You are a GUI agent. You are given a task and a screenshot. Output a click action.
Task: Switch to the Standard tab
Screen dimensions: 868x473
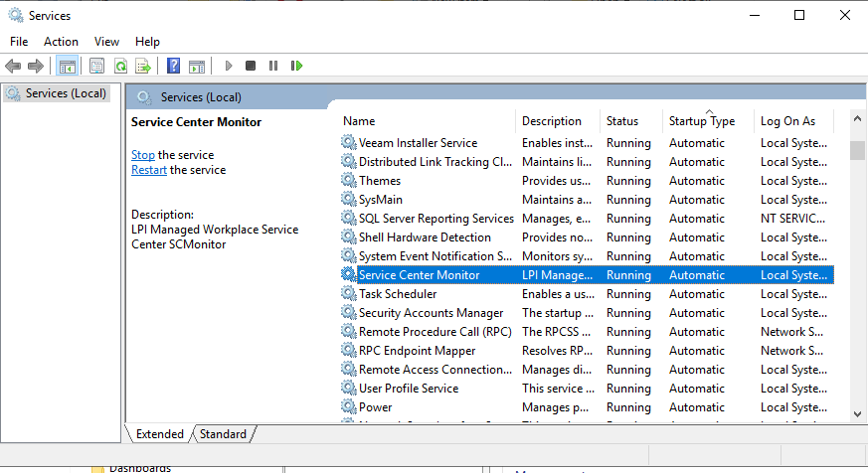point(223,434)
